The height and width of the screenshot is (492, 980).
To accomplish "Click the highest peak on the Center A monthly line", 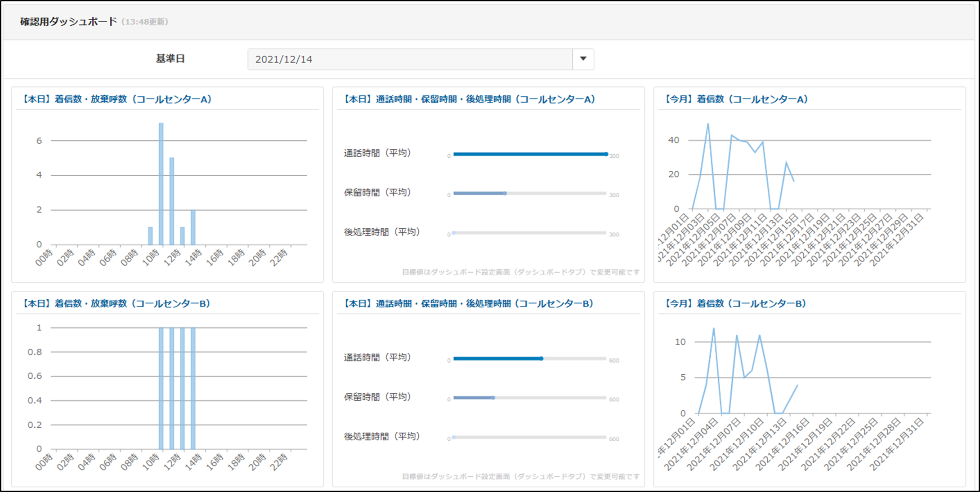I will [x=708, y=124].
